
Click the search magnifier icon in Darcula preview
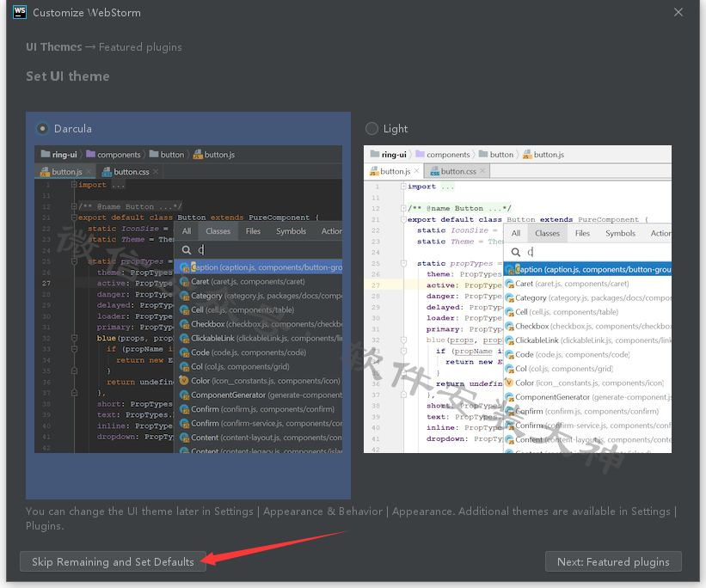coord(187,250)
